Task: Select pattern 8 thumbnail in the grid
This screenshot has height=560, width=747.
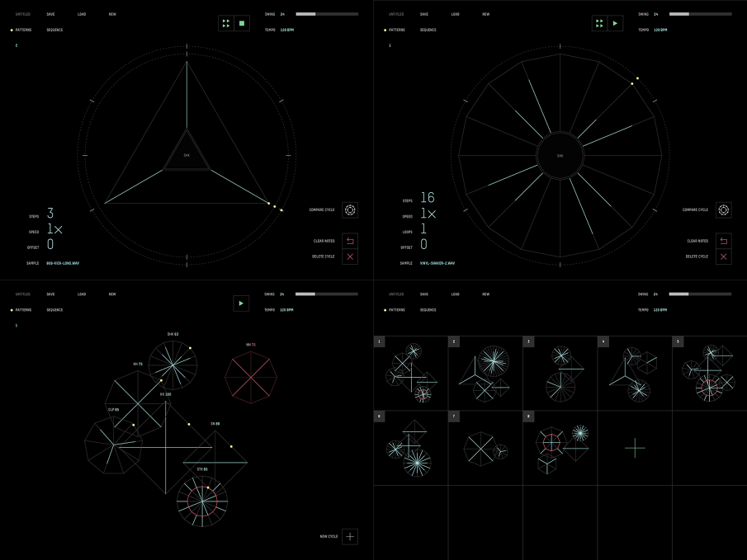Action: click(x=560, y=448)
